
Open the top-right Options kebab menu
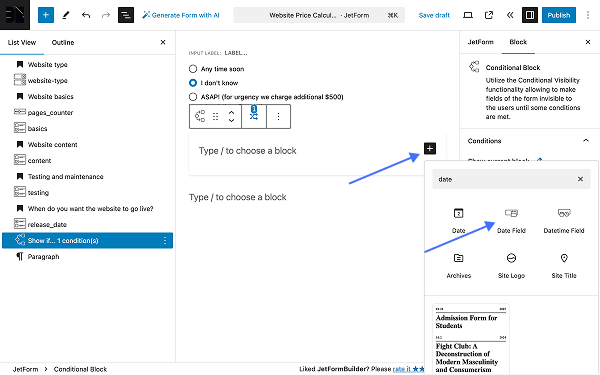click(588, 15)
